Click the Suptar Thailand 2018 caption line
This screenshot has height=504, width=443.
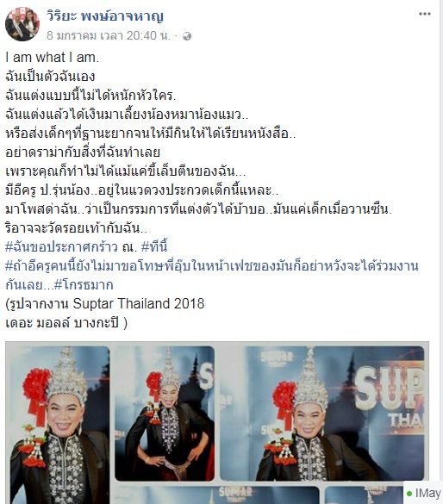(105, 304)
